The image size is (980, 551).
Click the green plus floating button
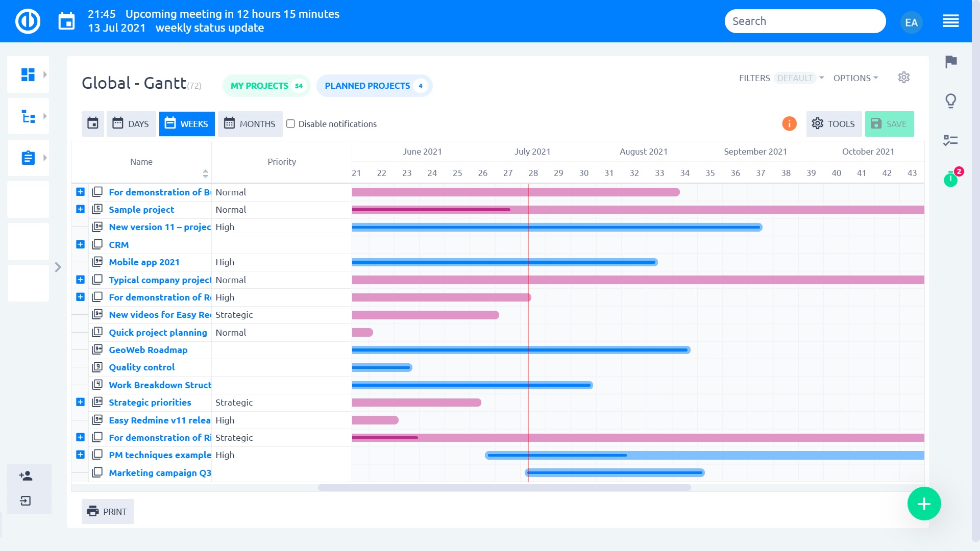point(924,504)
